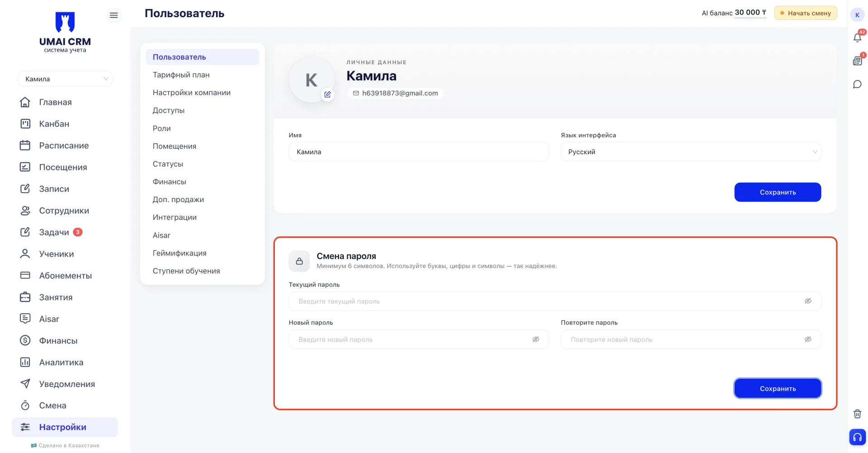Open notifications bell with 42 badge
Screen dimensions: 868x453
pyautogui.click(x=858, y=37)
